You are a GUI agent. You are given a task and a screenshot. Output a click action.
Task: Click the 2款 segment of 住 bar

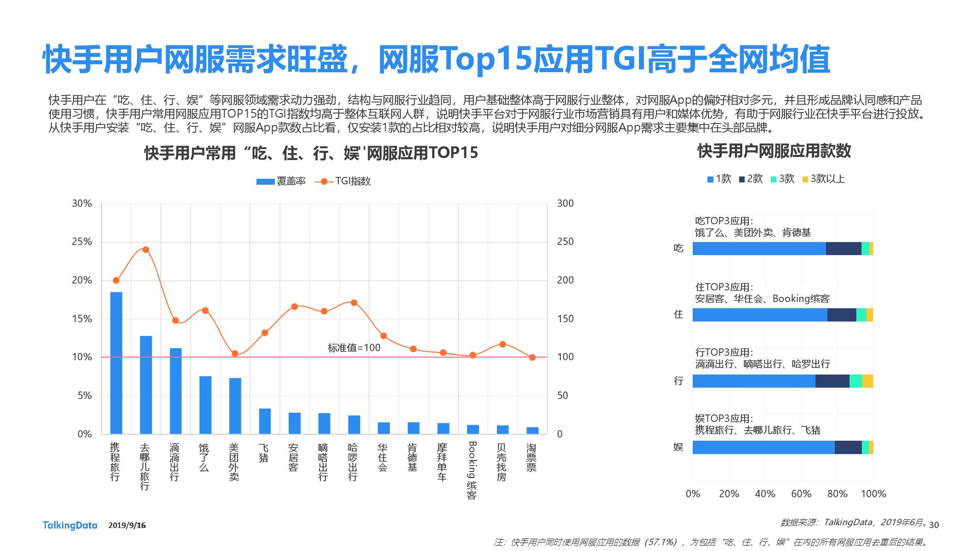coord(842,315)
